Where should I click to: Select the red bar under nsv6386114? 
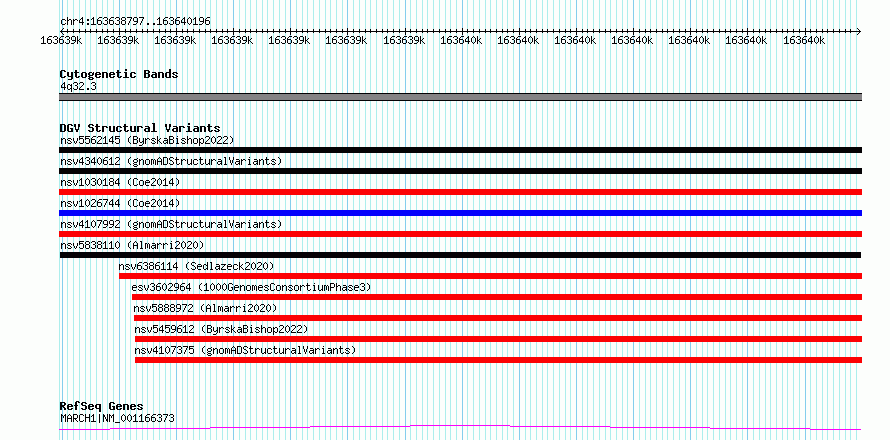click(490, 276)
